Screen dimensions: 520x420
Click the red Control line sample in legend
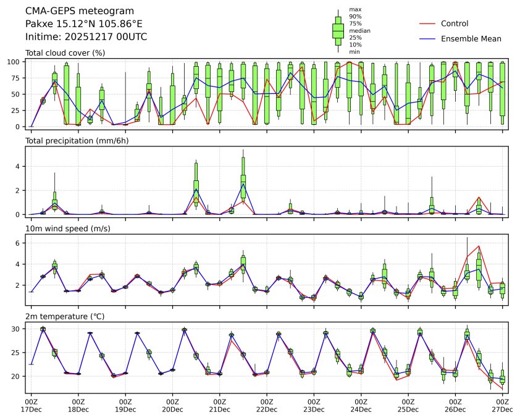[x=427, y=23]
